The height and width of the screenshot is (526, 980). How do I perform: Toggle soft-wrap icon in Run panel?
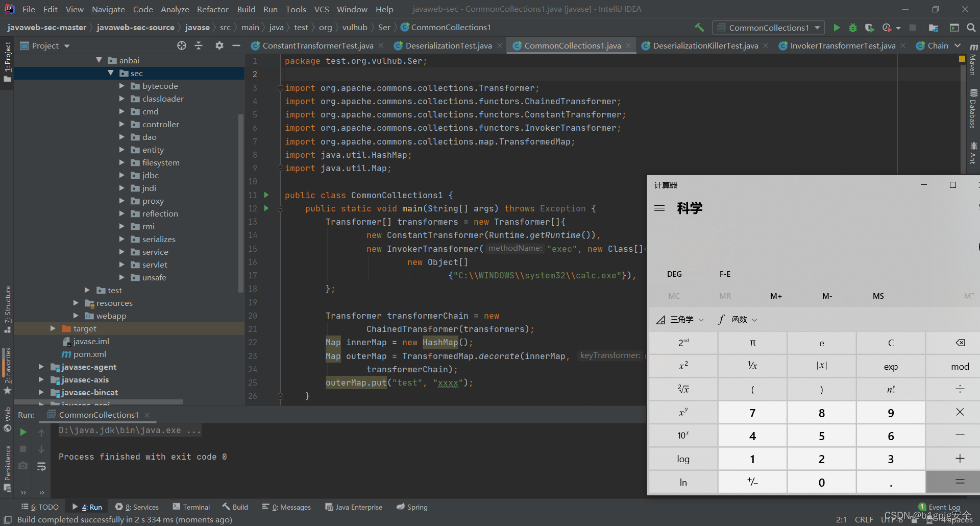click(x=41, y=466)
